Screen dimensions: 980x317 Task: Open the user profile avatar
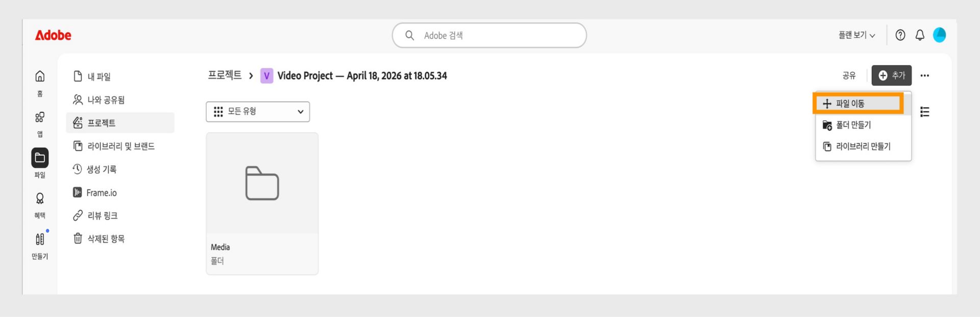click(939, 35)
